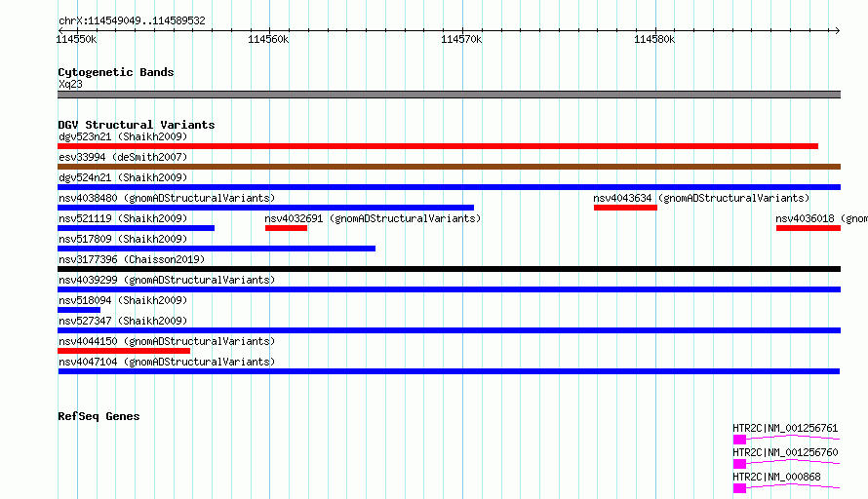
Task: Click the dgv523n21 (Shaikh2009) variant label
Action: 123,136
